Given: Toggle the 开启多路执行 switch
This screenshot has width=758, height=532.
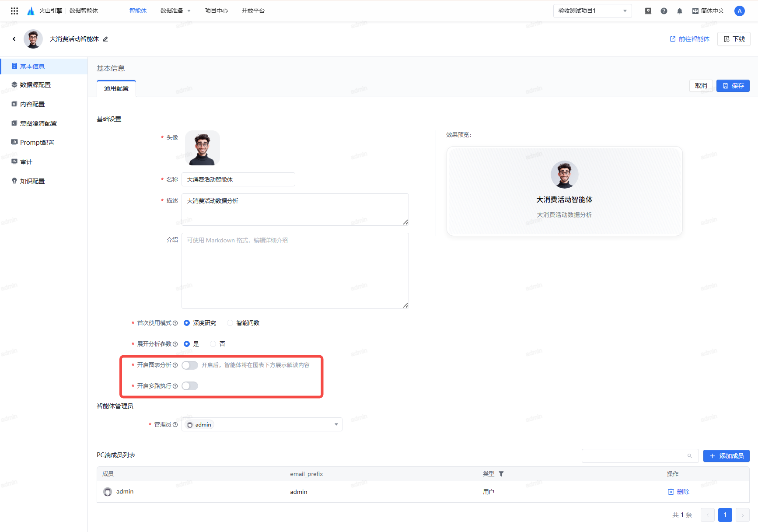Looking at the screenshot, I should [x=190, y=386].
